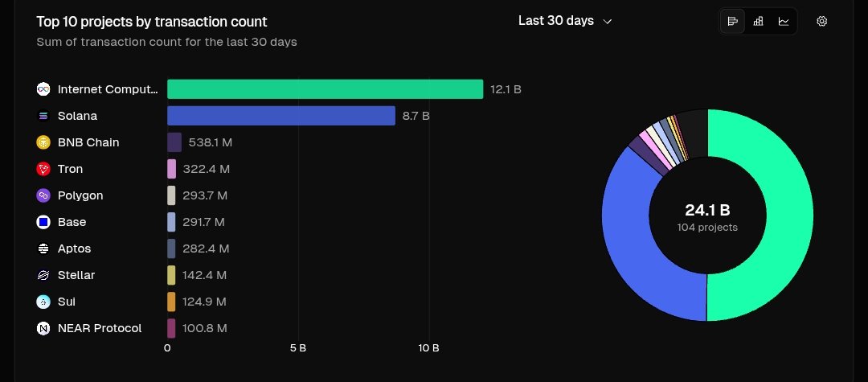Switch to horizontal bar chart view
Viewport: 868px width, 382px height.
(732, 22)
